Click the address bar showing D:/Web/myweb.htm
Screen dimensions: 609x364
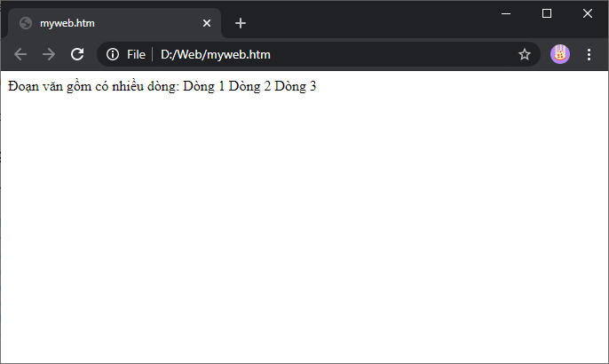click(x=319, y=54)
